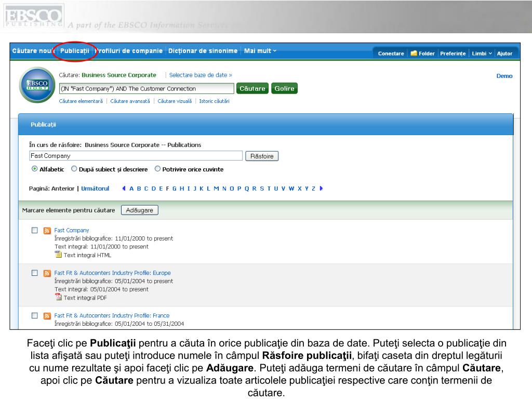Click in the main search query field
The image size is (532, 399).
point(147,88)
